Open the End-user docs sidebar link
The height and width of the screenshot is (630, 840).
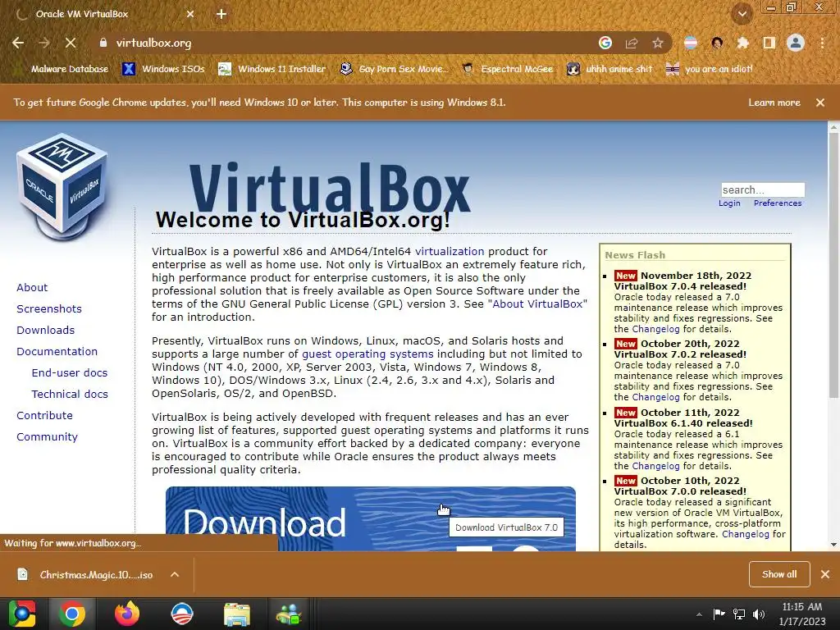pyautogui.click(x=70, y=373)
